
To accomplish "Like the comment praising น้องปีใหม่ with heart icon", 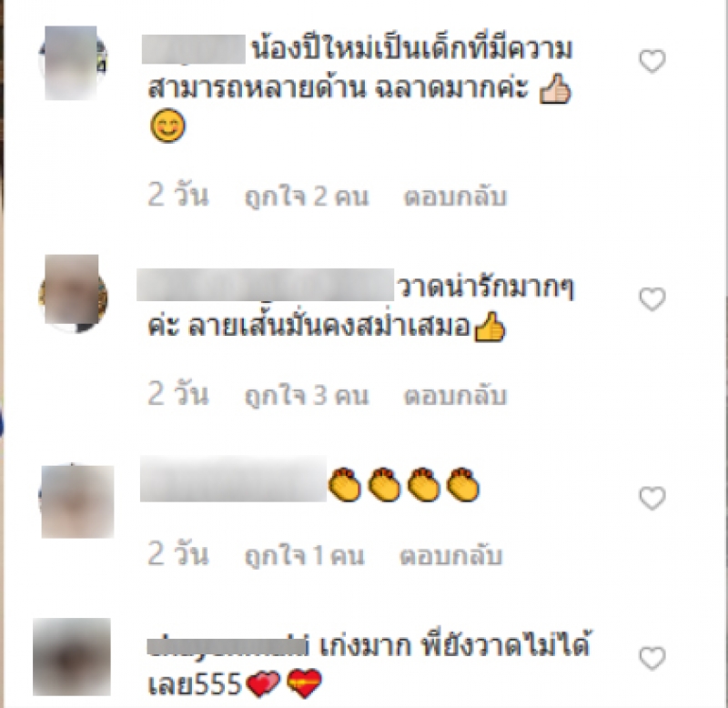I will click(x=652, y=61).
